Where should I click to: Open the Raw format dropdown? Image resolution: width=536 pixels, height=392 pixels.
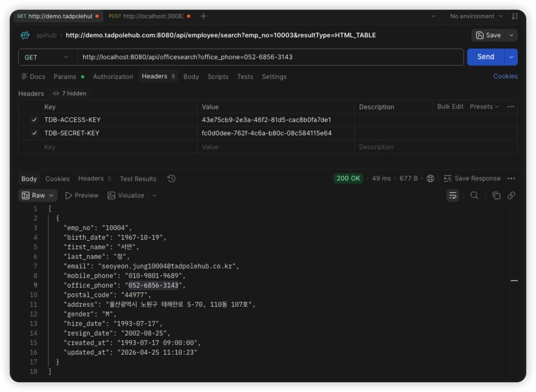click(x=38, y=195)
